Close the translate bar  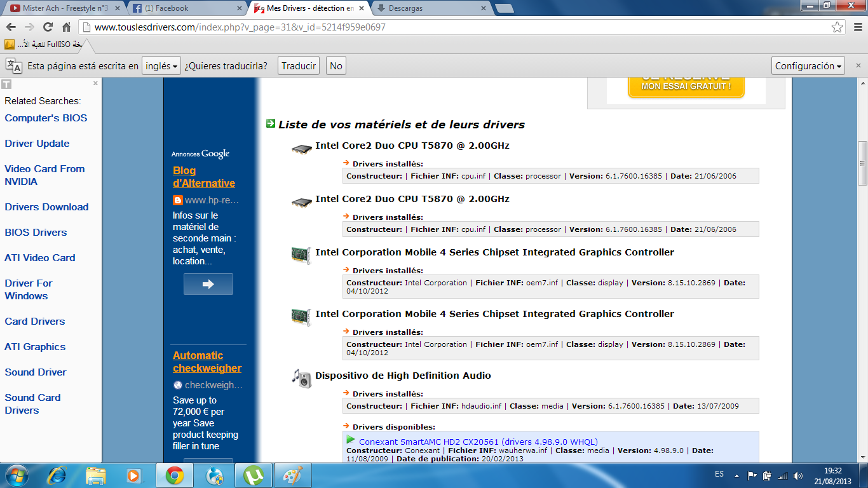pyautogui.click(x=858, y=65)
